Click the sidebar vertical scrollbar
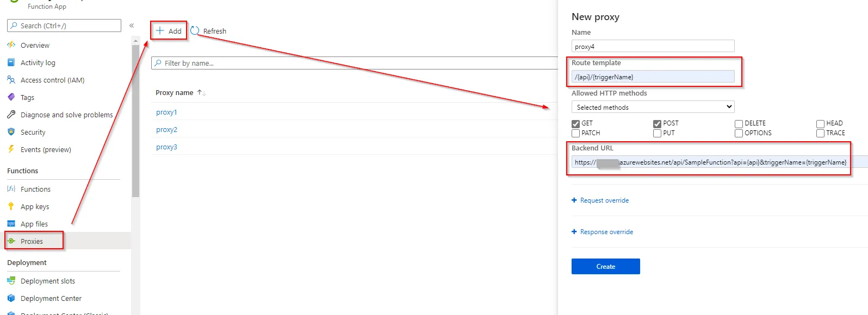The width and height of the screenshot is (868, 315). tap(135, 121)
